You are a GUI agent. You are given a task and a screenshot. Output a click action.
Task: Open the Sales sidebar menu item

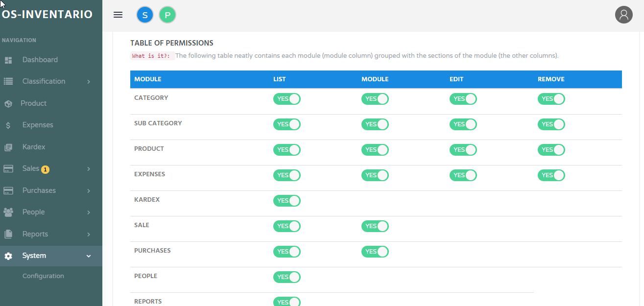(31, 168)
